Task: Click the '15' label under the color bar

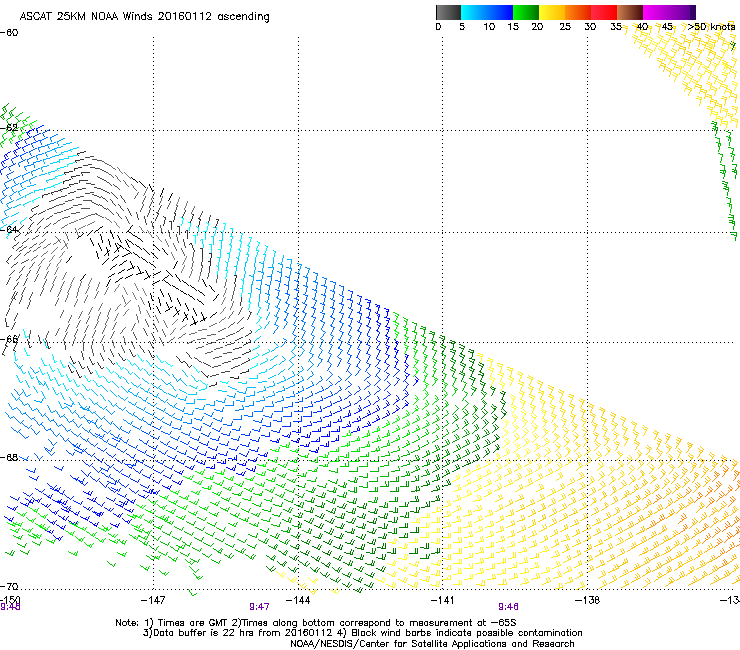Action: (x=513, y=27)
